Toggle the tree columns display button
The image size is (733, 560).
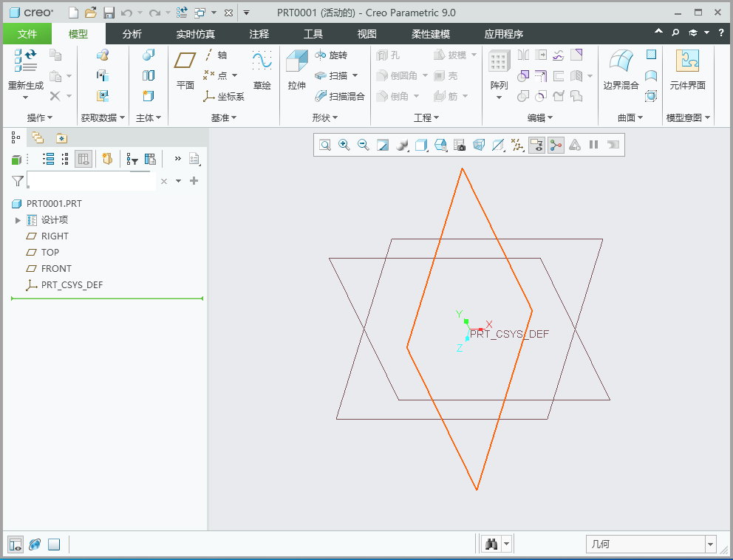pyautogui.click(x=83, y=160)
